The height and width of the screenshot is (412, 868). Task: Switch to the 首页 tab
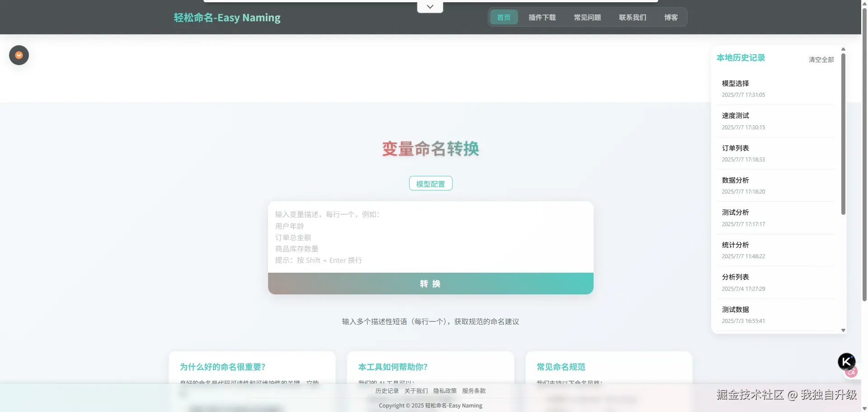[x=503, y=17]
